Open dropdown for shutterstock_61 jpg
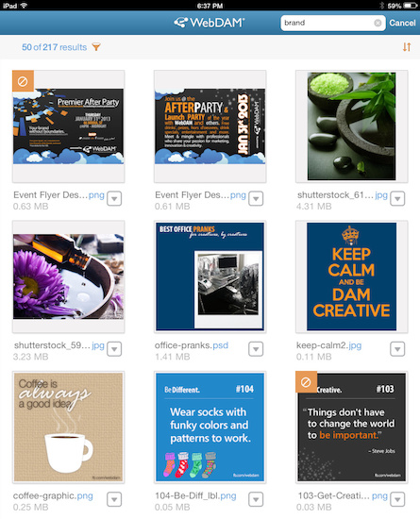 click(397, 198)
